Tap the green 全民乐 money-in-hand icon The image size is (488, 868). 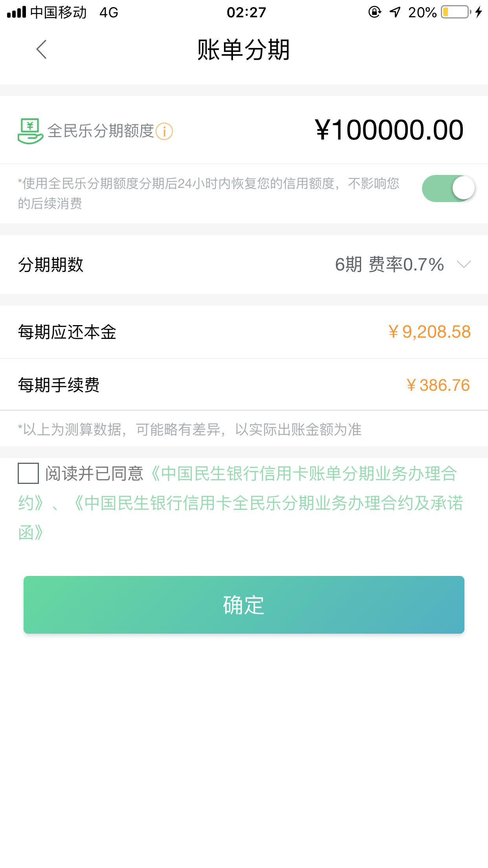pyautogui.click(x=30, y=131)
